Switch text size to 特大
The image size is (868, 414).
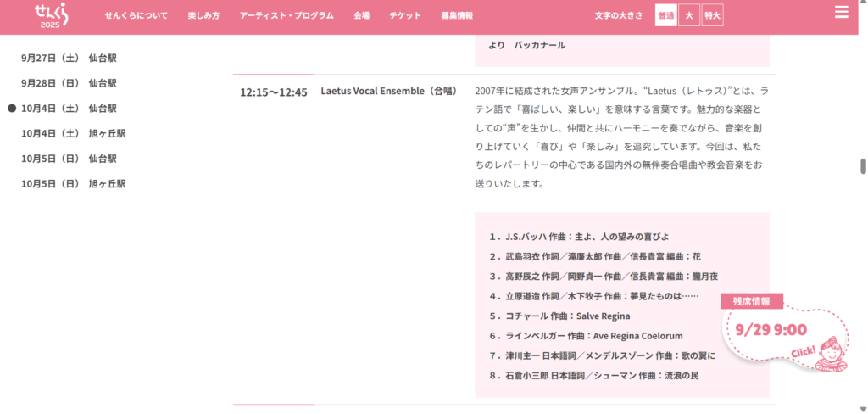[x=712, y=15]
